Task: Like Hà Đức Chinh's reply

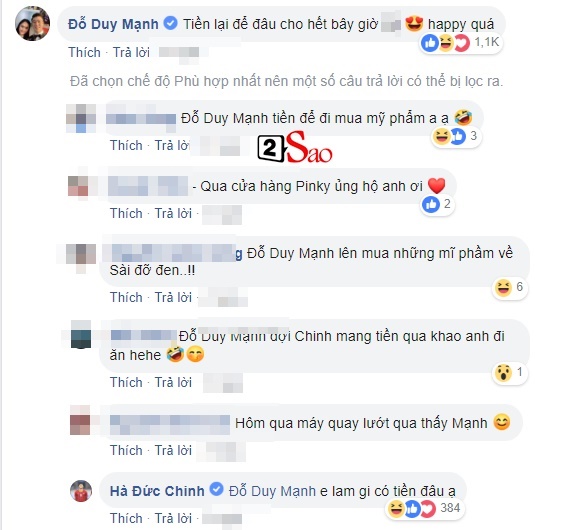Action: click(x=126, y=518)
